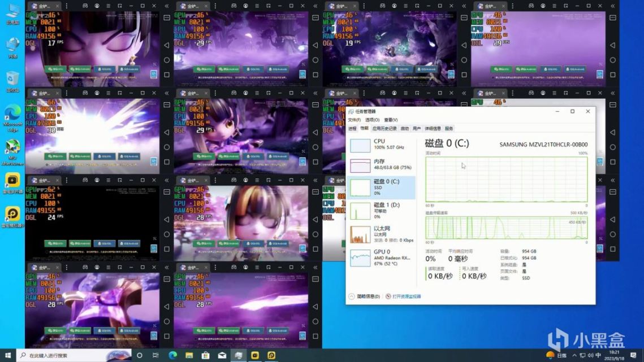Open Task View from the taskbar

pyautogui.click(x=155, y=355)
